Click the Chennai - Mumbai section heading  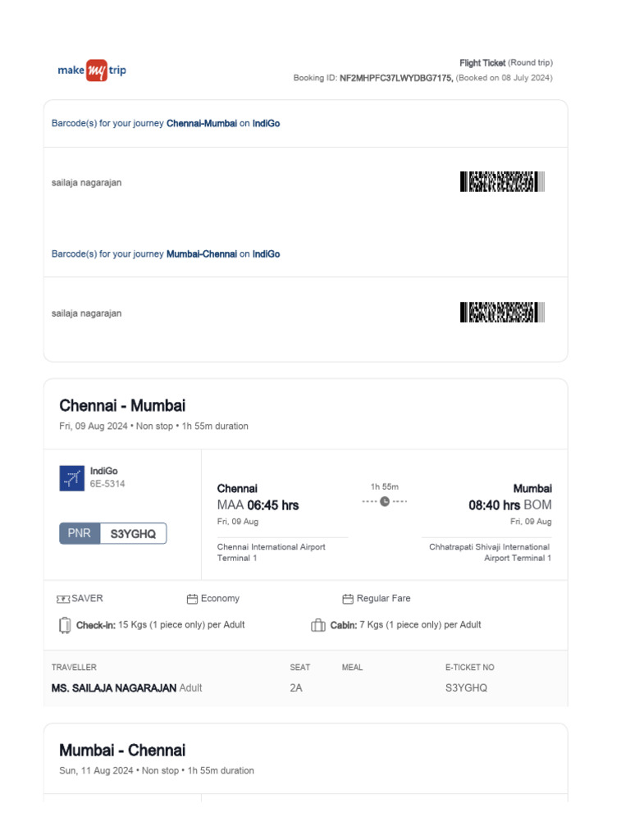[x=122, y=405]
